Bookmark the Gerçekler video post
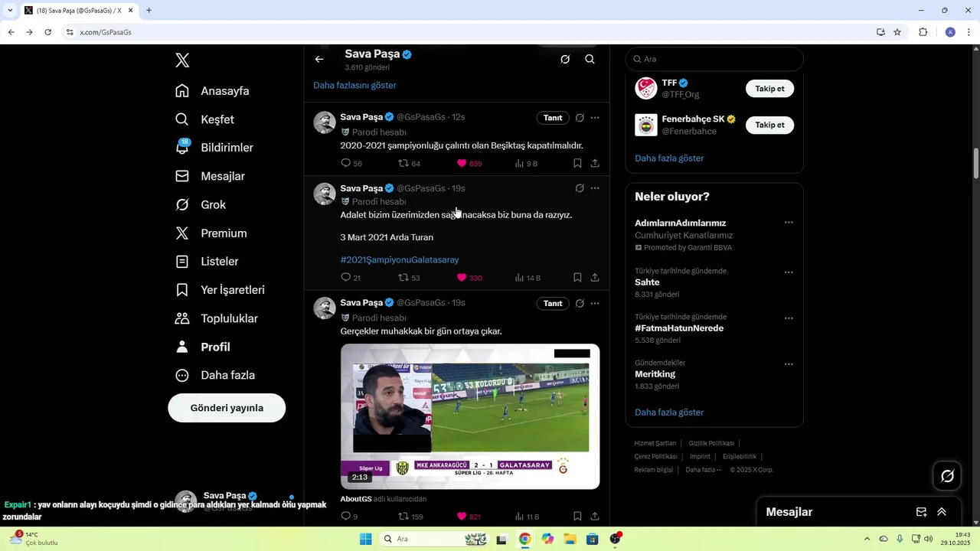This screenshot has height=551, width=980. tap(577, 517)
